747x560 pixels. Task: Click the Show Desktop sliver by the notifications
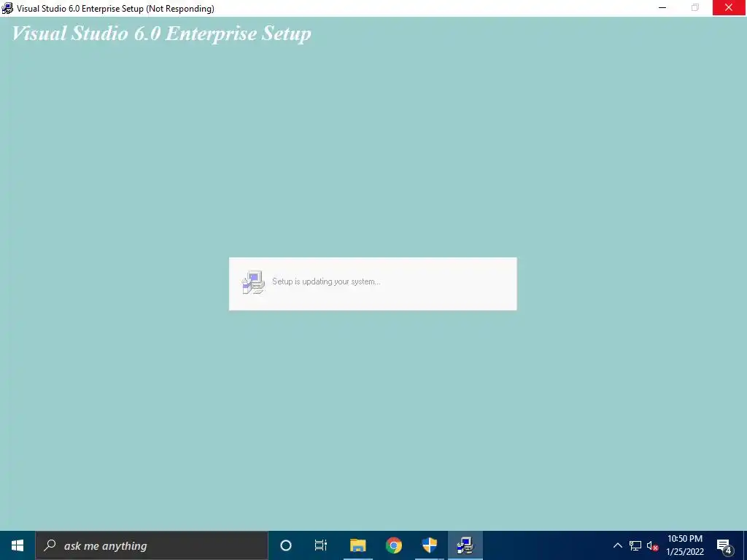coord(745,545)
